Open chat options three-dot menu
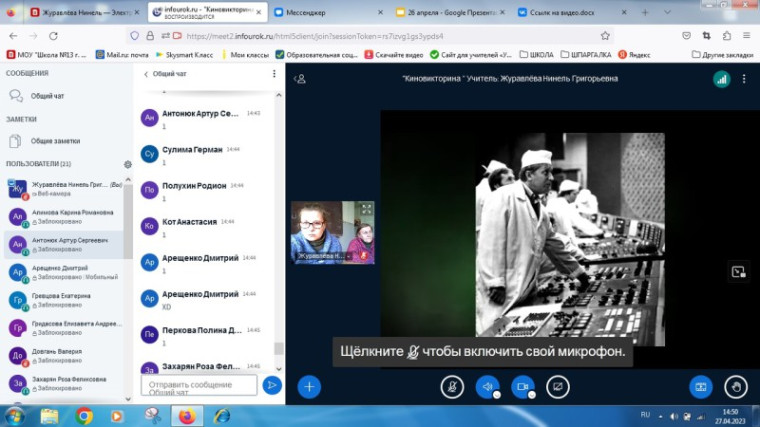The image size is (760, 427). [274, 74]
